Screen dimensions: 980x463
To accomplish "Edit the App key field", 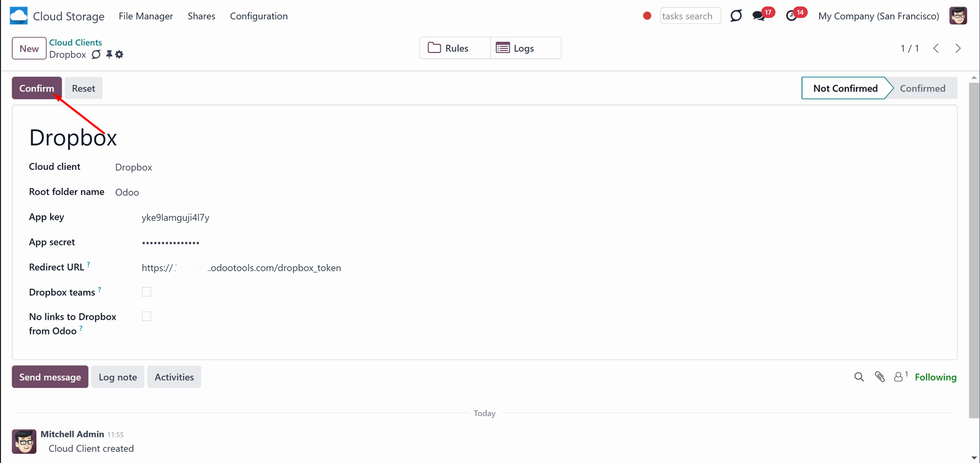I will tap(176, 217).
